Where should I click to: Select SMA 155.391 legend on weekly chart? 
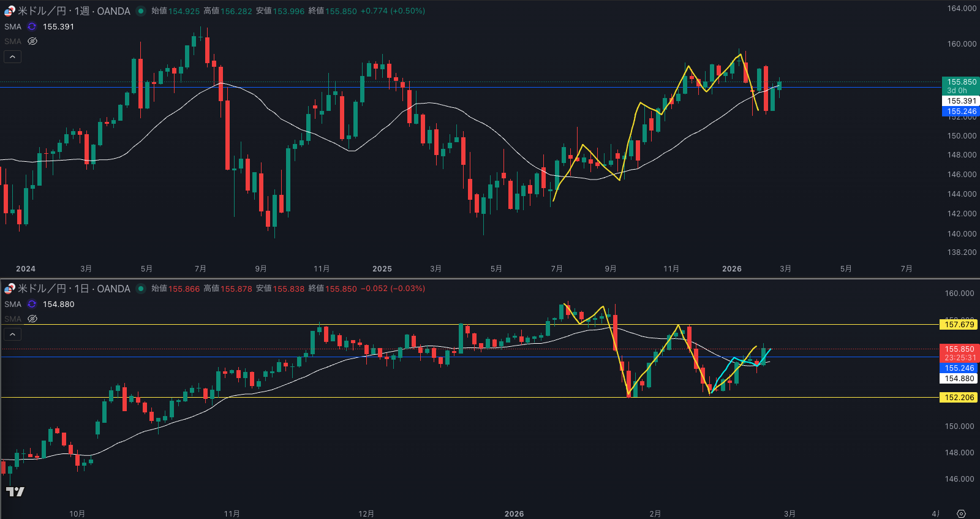[13, 27]
